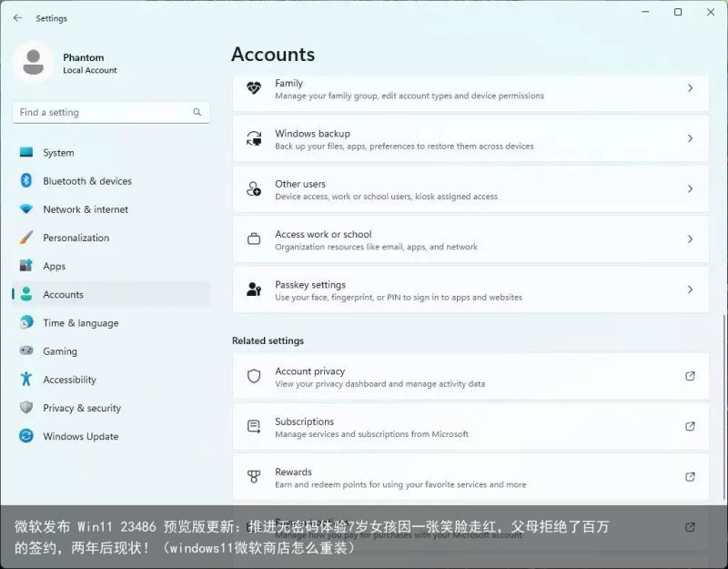Click the Family heart icon
This screenshot has height=569, width=728.
(x=254, y=88)
